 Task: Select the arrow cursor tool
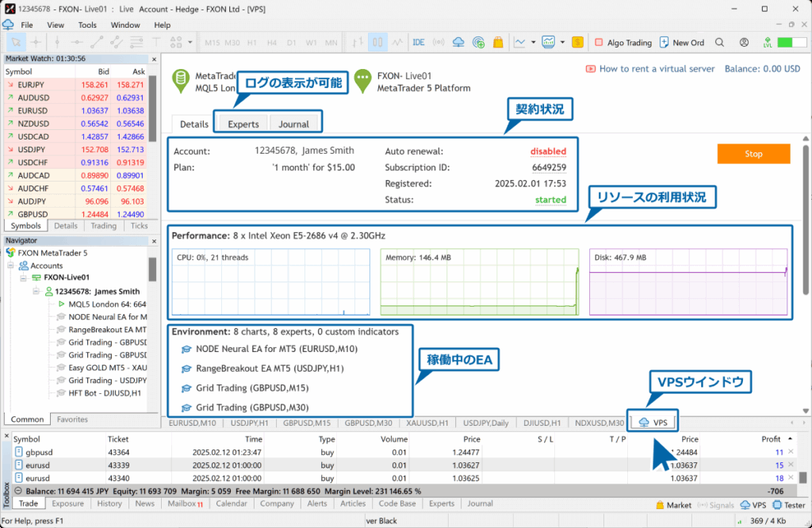click(x=16, y=43)
